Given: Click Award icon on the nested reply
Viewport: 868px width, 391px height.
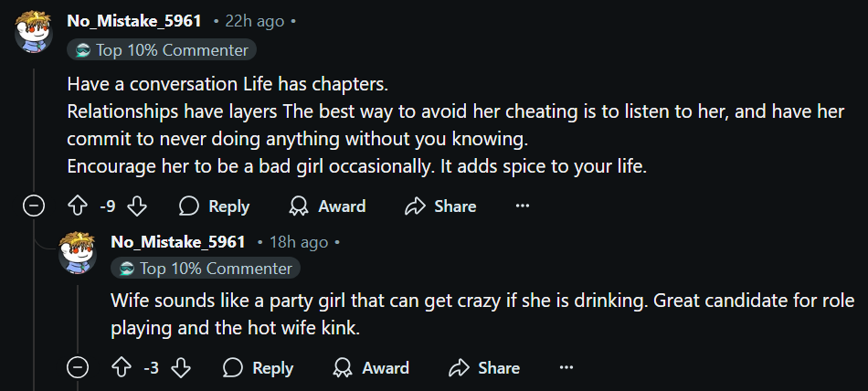Looking at the screenshot, I should pos(343,368).
